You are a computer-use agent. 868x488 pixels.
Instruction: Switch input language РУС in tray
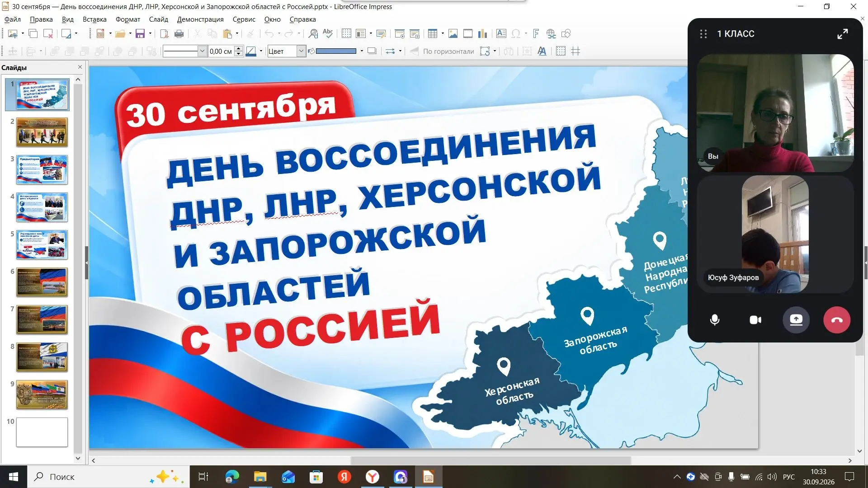pos(789,477)
